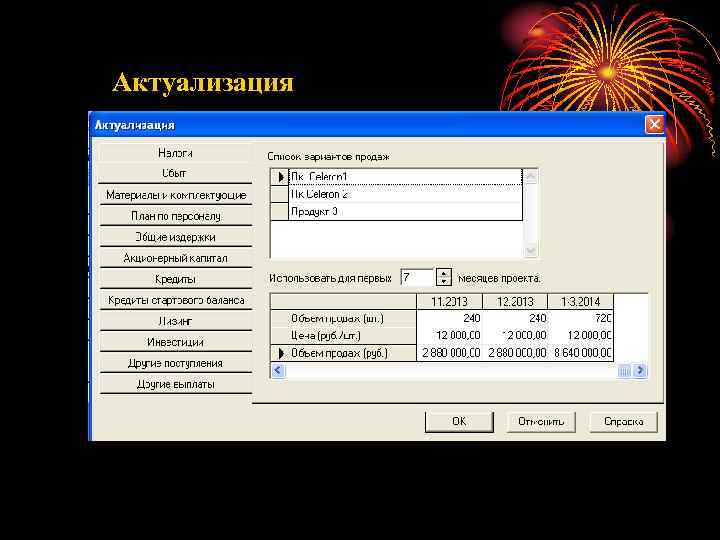Select the Объем продаж (руб.) row header
This screenshot has height=540, width=720.
pos(343,353)
